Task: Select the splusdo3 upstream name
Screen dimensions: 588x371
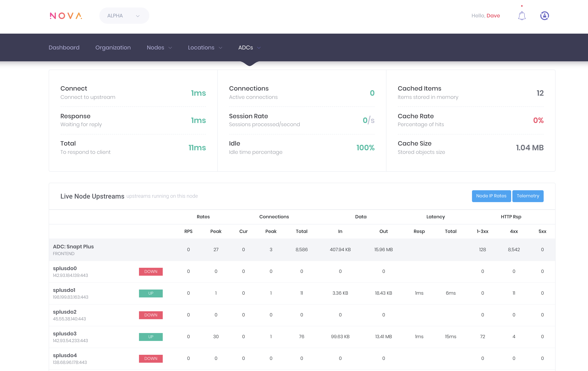Action: 65,333
